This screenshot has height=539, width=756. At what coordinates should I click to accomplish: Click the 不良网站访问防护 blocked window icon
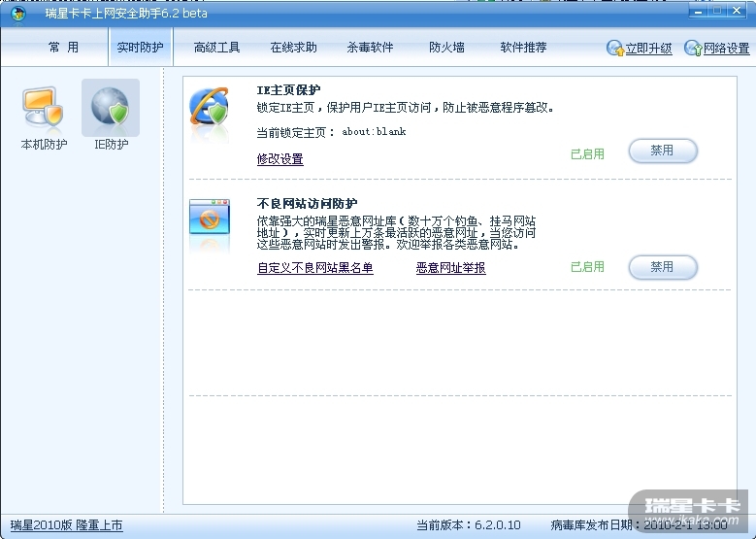click(x=210, y=217)
